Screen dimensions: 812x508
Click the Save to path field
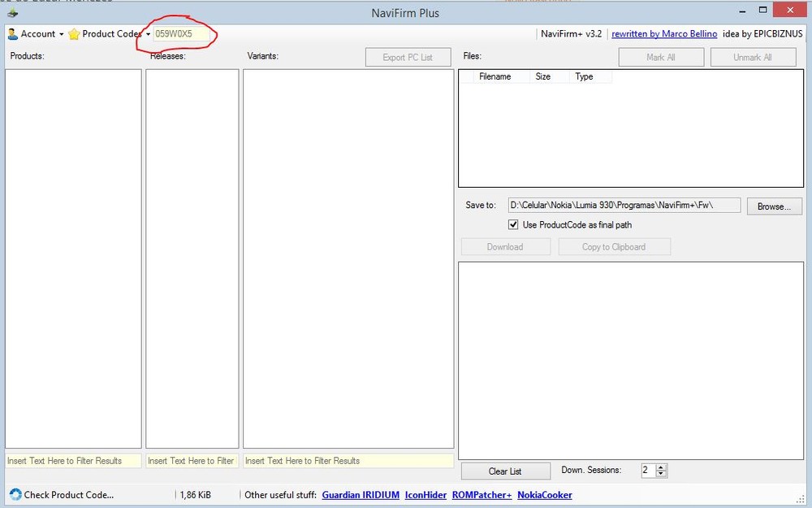[x=624, y=206]
